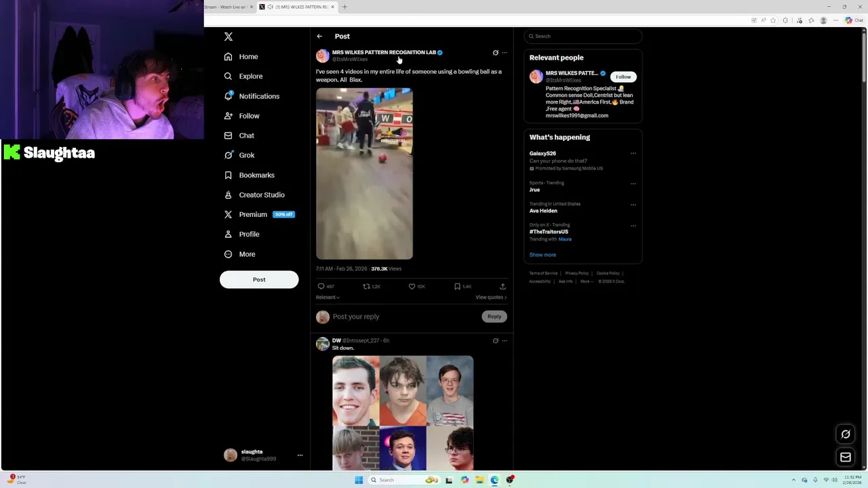Open Grok from the sidebar
Screen dimensions: 868x488
point(239,155)
